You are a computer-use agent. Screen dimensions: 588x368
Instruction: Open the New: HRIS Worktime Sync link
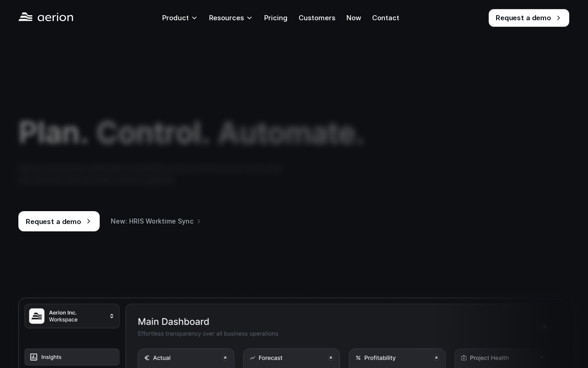(x=156, y=221)
